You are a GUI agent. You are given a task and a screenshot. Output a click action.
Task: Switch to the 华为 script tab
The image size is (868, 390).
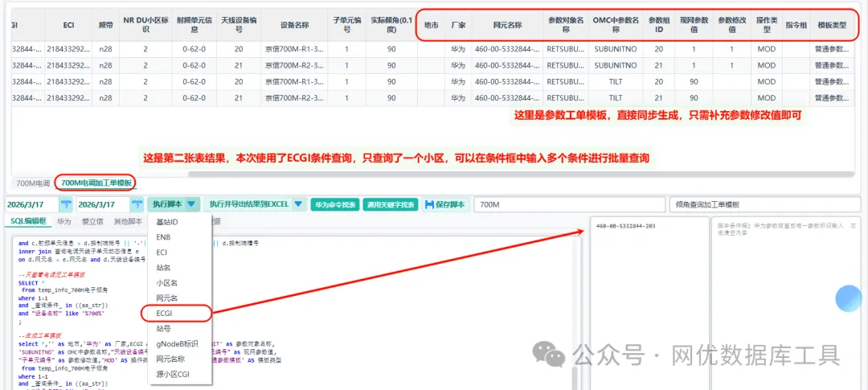pyautogui.click(x=64, y=221)
